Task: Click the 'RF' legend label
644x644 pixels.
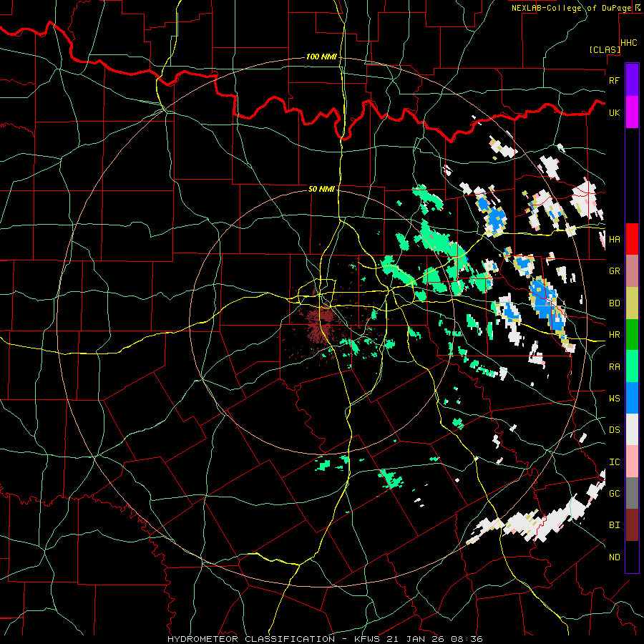Action: (x=614, y=80)
